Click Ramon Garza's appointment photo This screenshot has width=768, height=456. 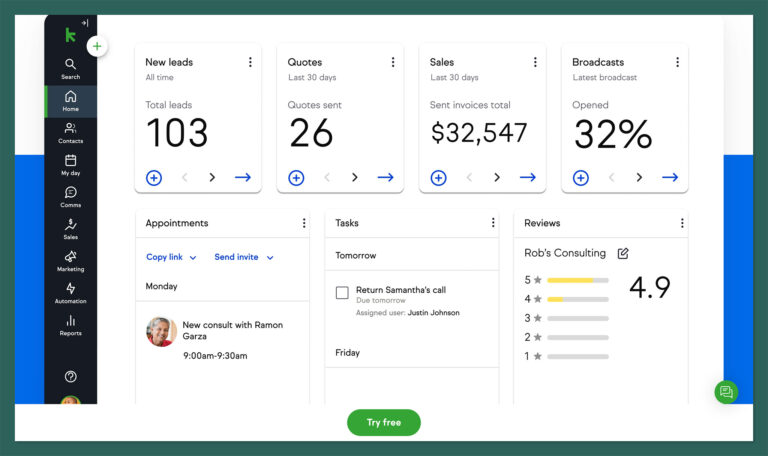(x=161, y=332)
